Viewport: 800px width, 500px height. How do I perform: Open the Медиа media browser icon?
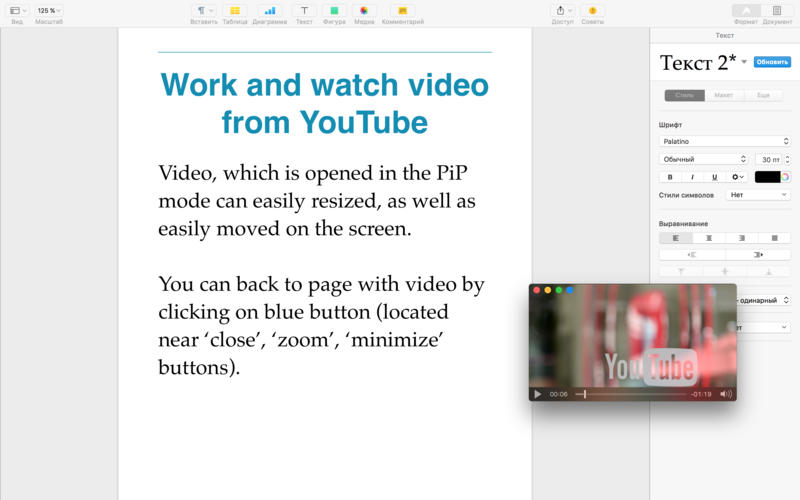pyautogui.click(x=364, y=11)
